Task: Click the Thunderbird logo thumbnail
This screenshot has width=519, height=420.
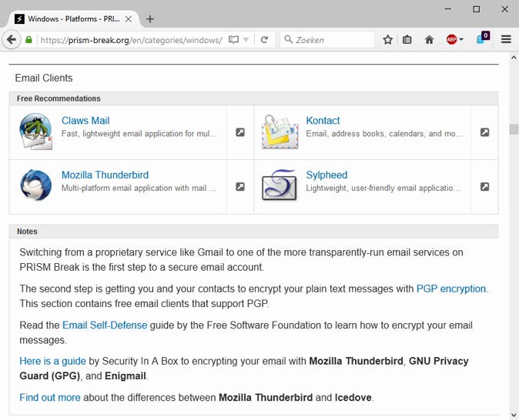Action: coord(35,185)
